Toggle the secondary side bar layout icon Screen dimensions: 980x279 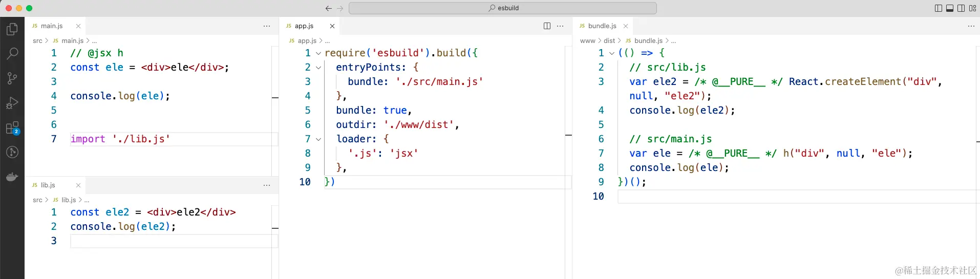pos(961,8)
